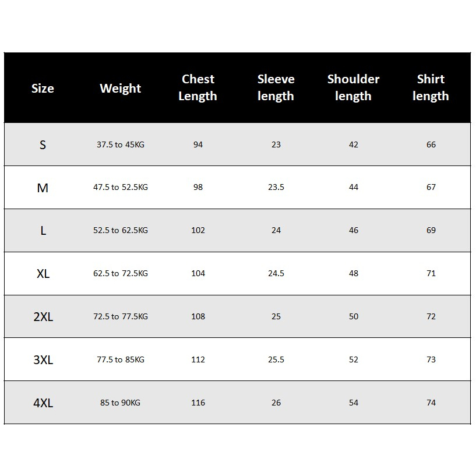
Task: Select the Chest Length header
Action: [198, 87]
